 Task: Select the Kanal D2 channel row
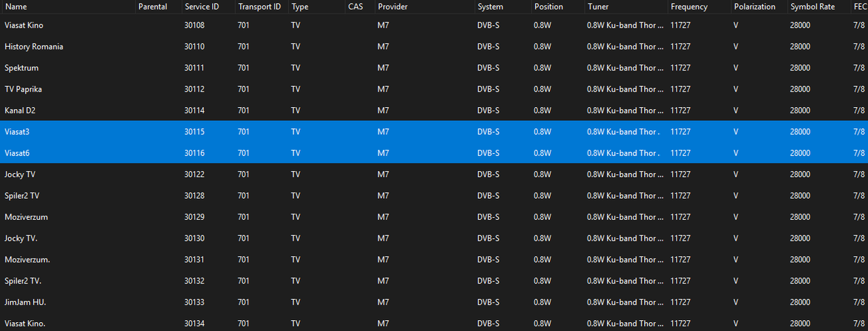[434, 111]
